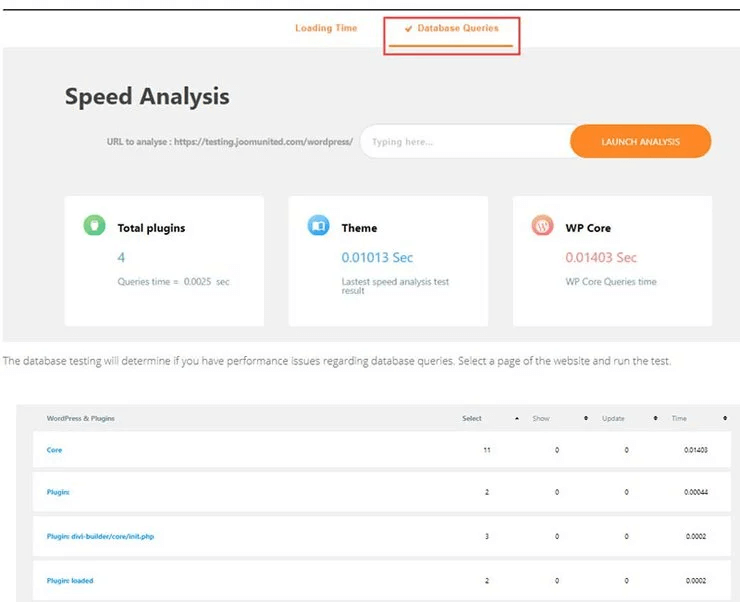
Task: Open the Core row link
Action: 54,450
